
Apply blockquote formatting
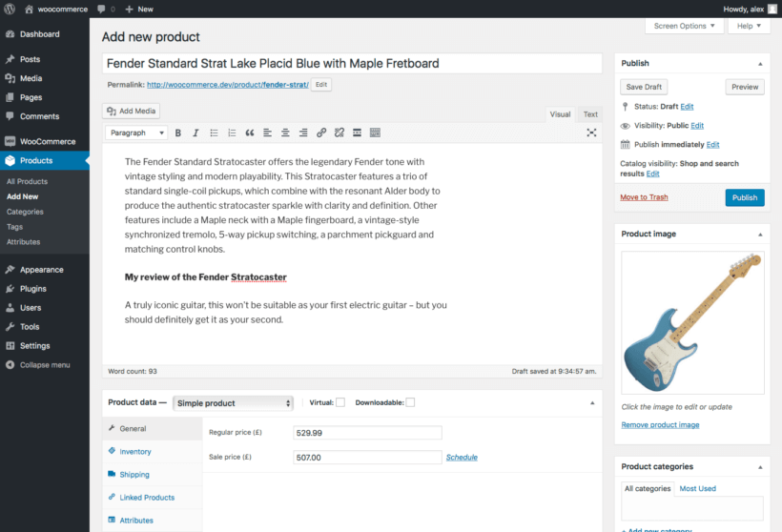click(x=249, y=133)
